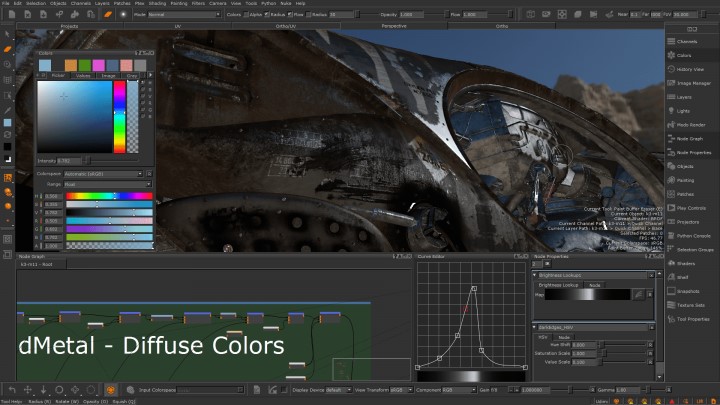Pick the green color swatch in Colors panel
The height and width of the screenshot is (405, 720).
pos(85,65)
